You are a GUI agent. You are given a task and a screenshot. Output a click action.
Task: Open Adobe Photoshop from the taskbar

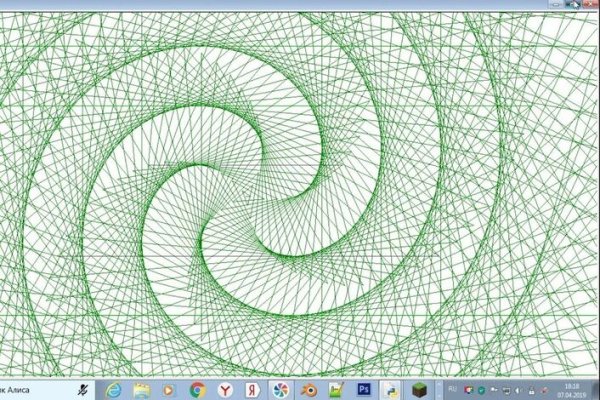pos(365,388)
